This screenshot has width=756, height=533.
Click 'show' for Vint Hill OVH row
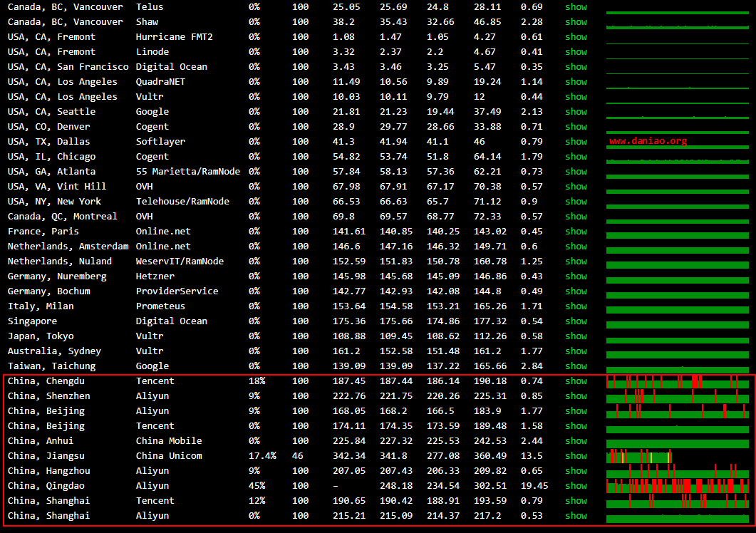coord(576,187)
